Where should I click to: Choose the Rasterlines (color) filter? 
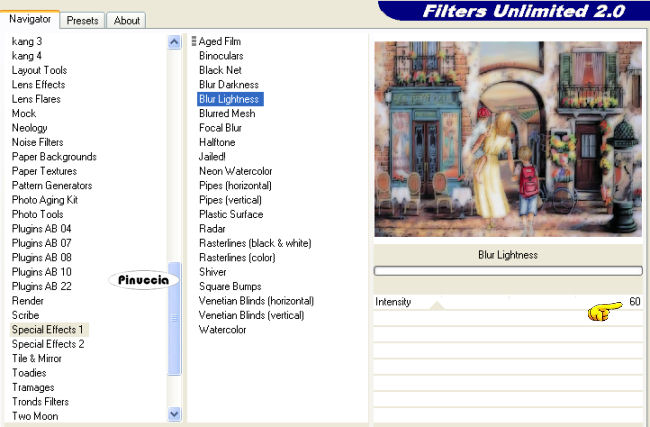(237, 257)
